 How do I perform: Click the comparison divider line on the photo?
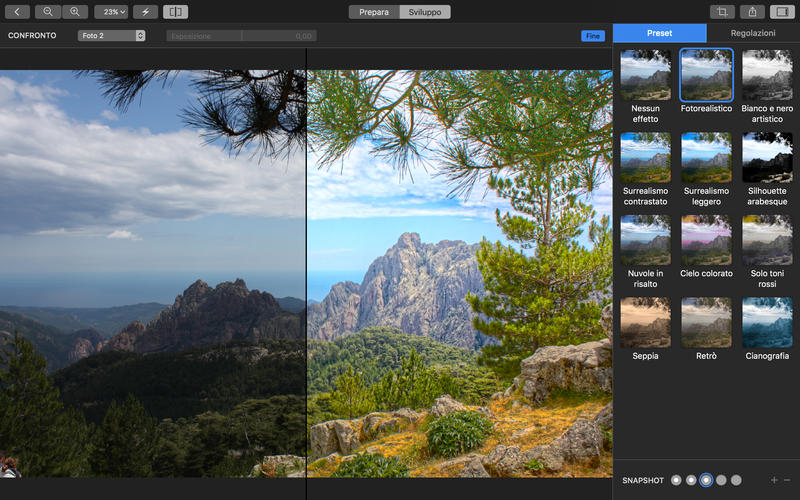306,273
